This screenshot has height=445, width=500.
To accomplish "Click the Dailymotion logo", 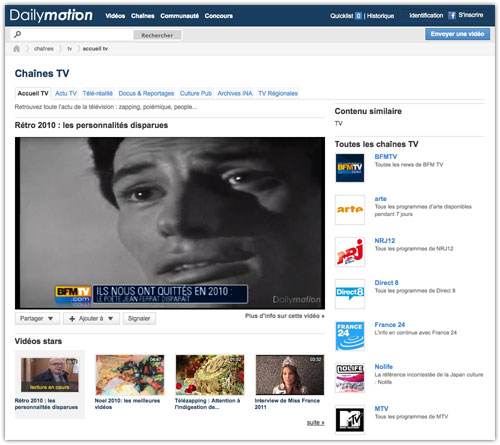I will tap(51, 15).
